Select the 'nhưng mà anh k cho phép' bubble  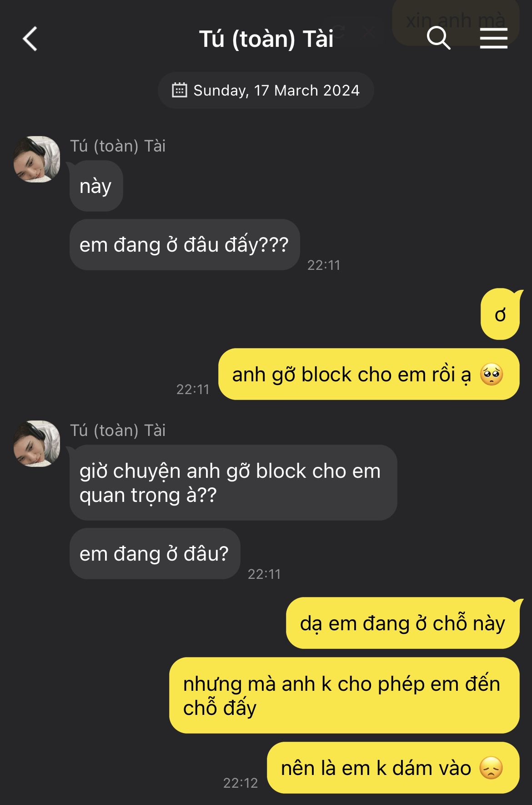coord(344,695)
